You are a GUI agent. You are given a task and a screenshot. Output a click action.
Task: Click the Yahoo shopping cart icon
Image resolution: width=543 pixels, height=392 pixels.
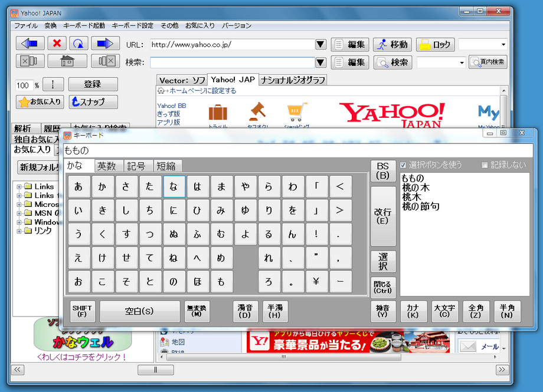click(x=297, y=112)
